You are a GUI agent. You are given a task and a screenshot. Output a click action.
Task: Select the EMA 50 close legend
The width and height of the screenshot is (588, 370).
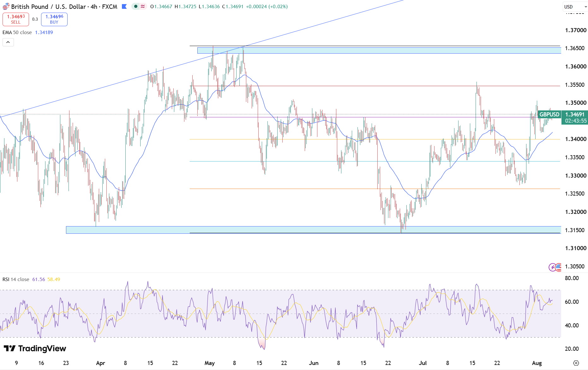pos(17,32)
